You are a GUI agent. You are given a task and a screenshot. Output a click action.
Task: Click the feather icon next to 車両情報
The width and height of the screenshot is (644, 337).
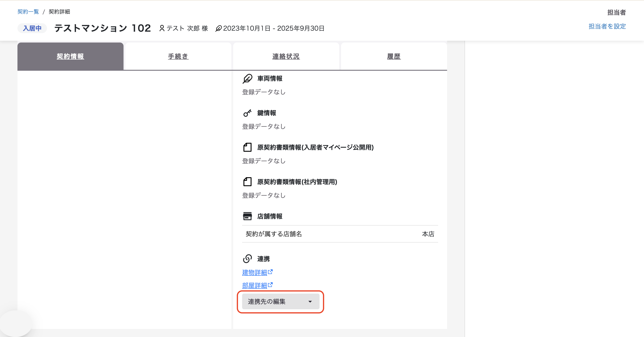click(x=247, y=79)
